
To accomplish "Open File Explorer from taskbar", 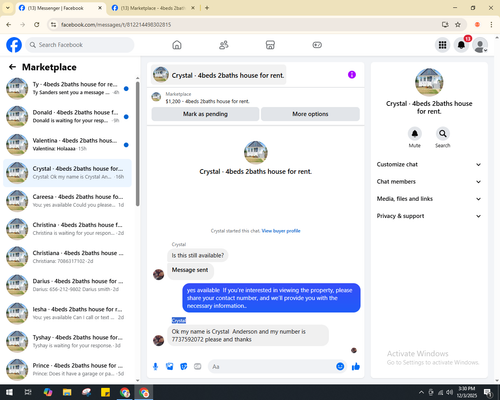I will coord(67,392).
